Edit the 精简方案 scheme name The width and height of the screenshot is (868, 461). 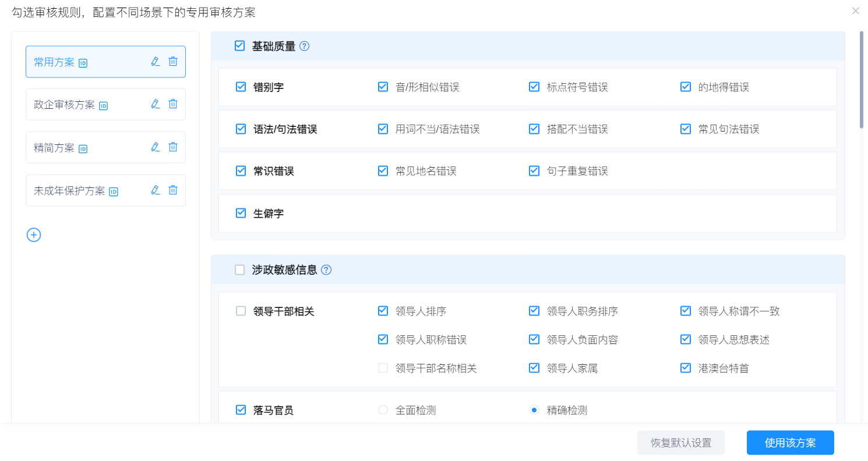click(x=155, y=147)
